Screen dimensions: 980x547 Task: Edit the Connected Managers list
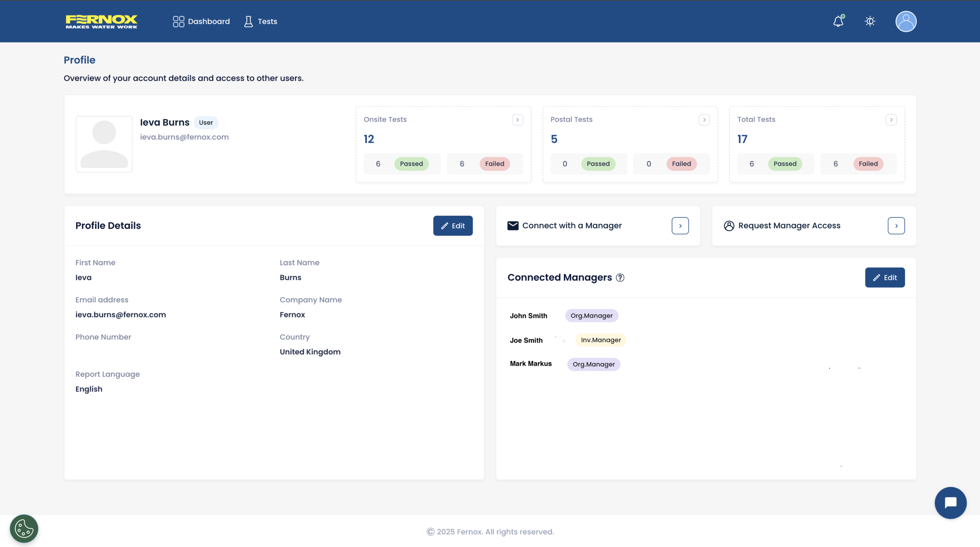coord(884,278)
